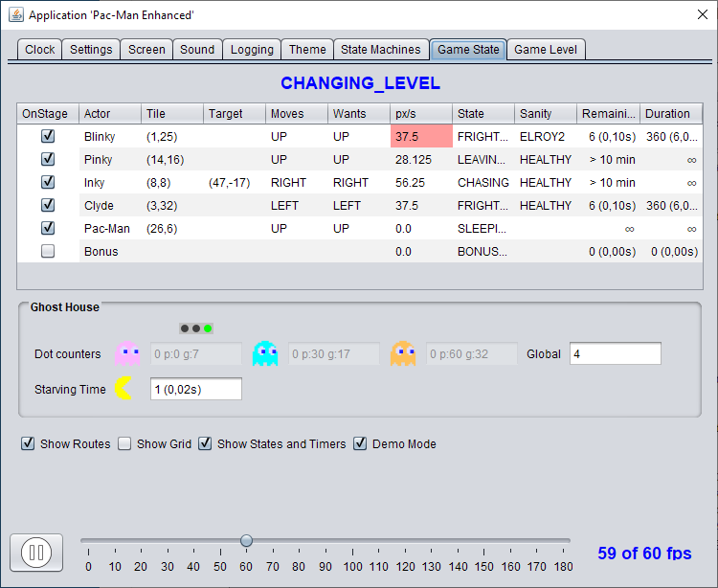Click the Bonus actor cell
Viewport: 718px width, 588px height.
tap(110, 252)
